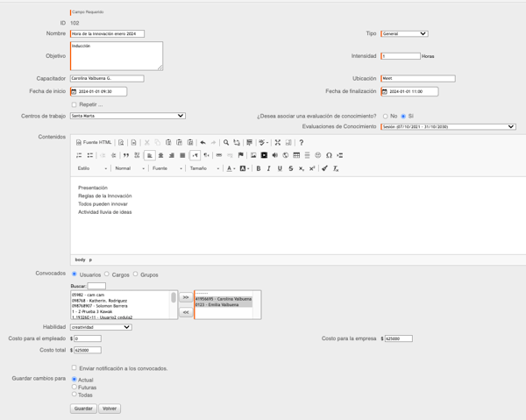526x420 pixels.
Task: Open the editor help question mark icon
Action: coord(301,142)
